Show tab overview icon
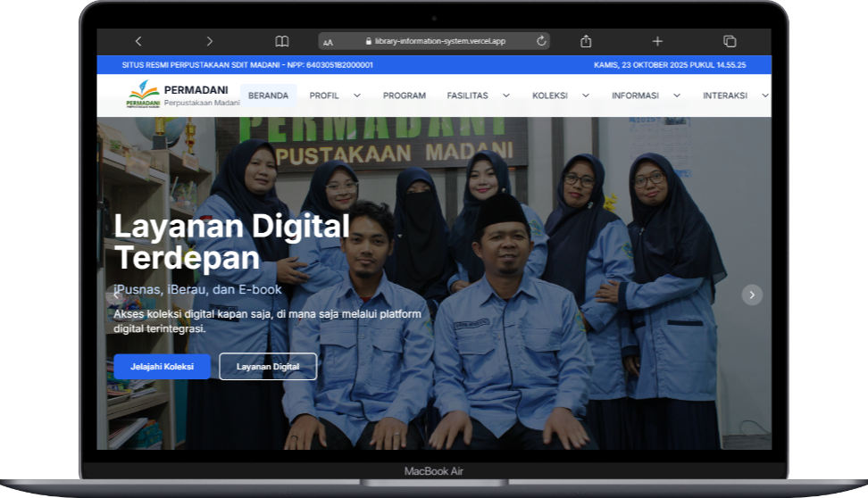 (730, 41)
